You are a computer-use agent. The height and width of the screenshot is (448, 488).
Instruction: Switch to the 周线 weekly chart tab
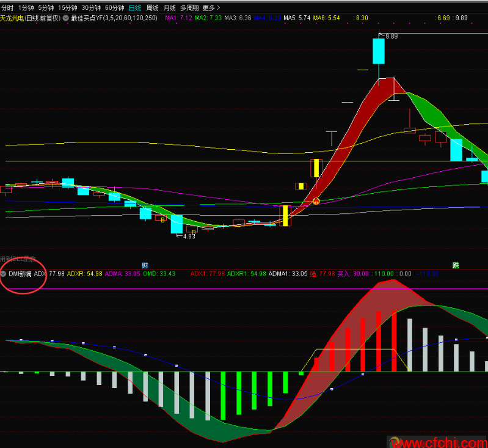tap(153, 8)
